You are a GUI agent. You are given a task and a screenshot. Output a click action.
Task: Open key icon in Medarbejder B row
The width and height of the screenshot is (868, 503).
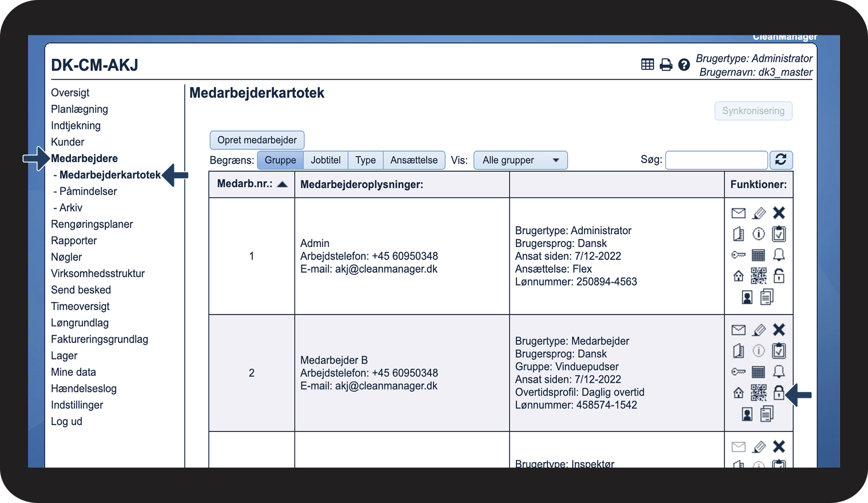(738, 372)
